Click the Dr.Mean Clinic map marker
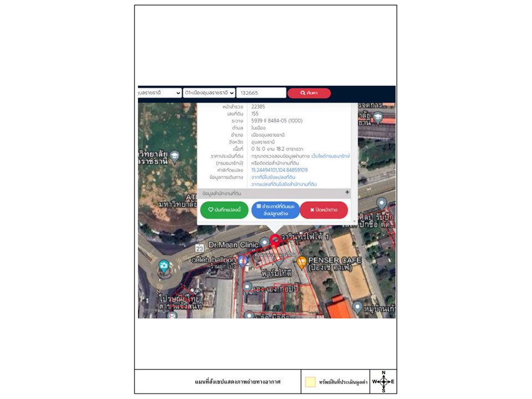 click(x=264, y=242)
